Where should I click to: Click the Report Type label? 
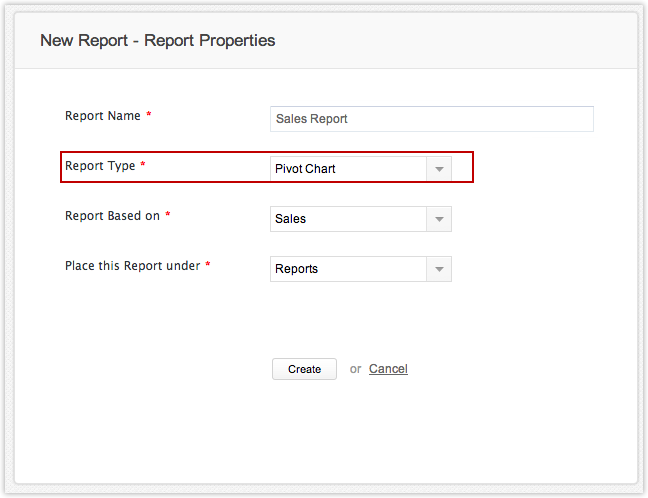99,166
